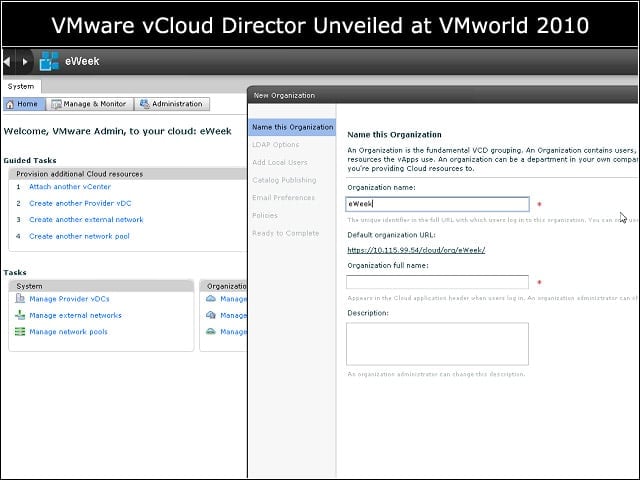Go to Email Preferences step
The height and width of the screenshot is (480, 640).
point(283,198)
